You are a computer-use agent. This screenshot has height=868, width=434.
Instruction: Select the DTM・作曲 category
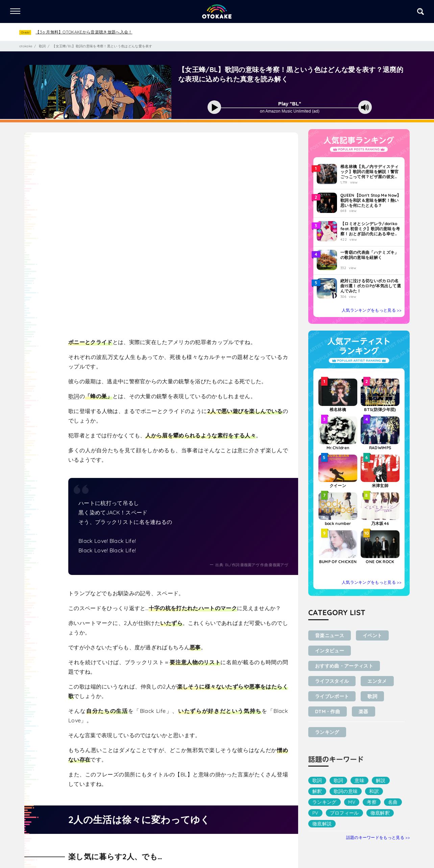coord(327,712)
